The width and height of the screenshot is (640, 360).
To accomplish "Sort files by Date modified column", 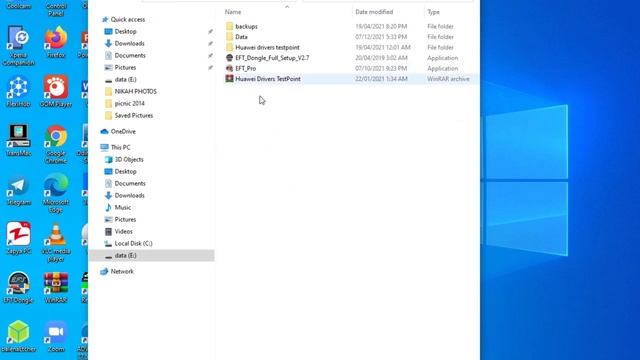I will 374,12.
